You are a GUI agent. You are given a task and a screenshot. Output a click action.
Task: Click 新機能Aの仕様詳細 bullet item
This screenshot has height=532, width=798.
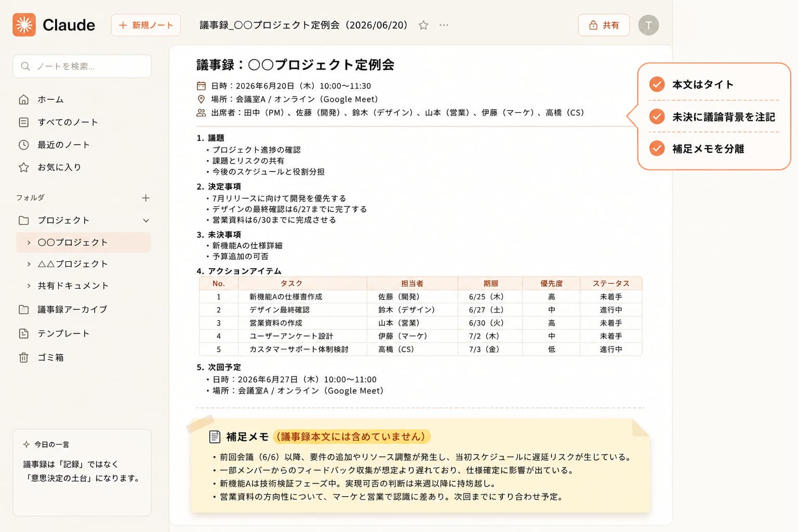247,245
